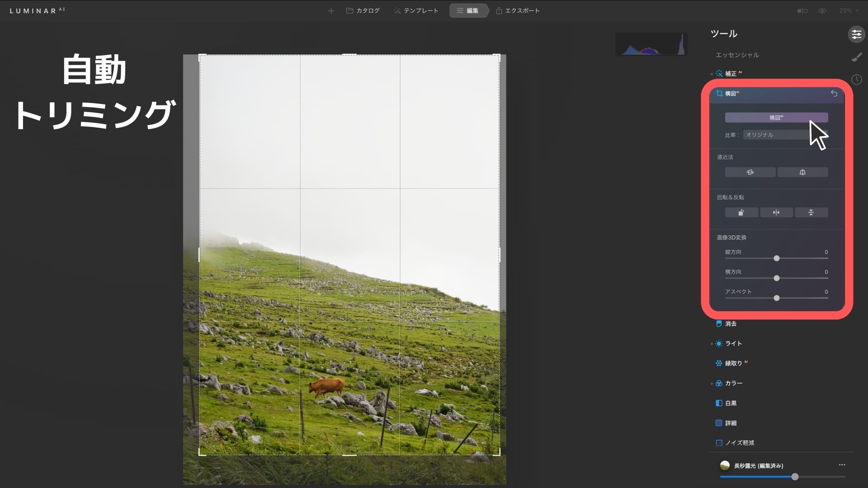Toggle the before/after compare view
Viewport: 868px width, 488px height.
coord(802,11)
